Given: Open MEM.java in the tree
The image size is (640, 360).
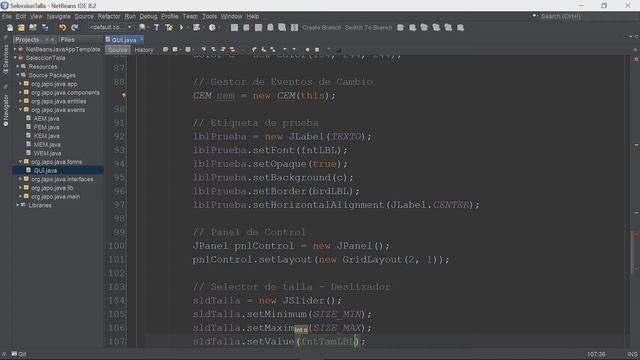Looking at the screenshot, I should (x=47, y=144).
